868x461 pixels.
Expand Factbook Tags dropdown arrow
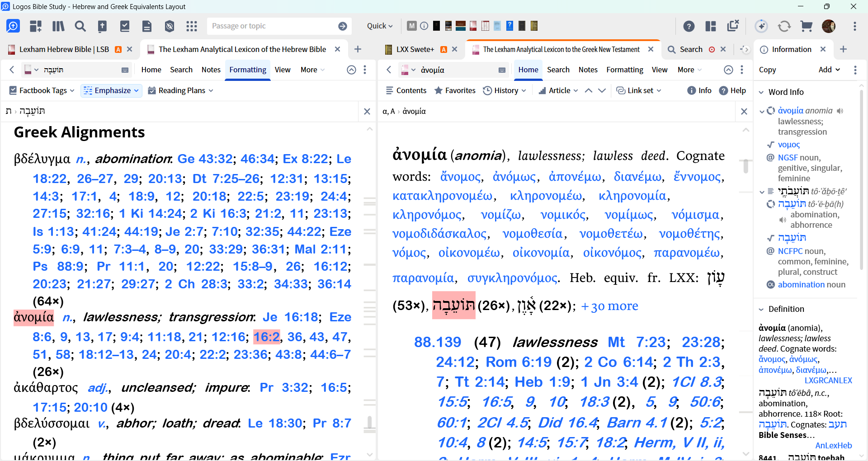[72, 91]
